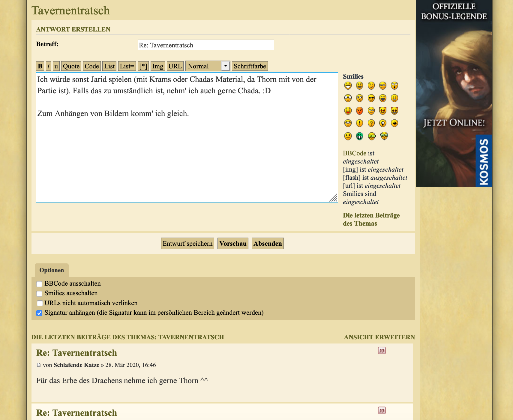The image size is (513, 420).
Task: Click the Vorschau button
Action: [x=233, y=243]
